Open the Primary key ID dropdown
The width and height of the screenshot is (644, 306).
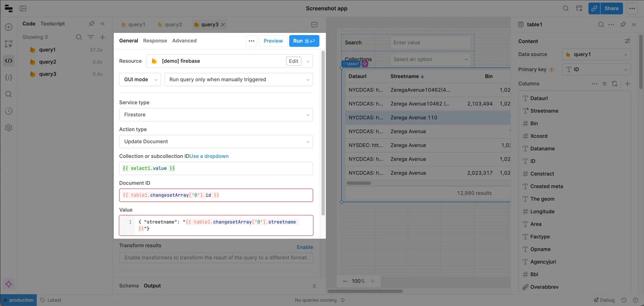tap(596, 70)
